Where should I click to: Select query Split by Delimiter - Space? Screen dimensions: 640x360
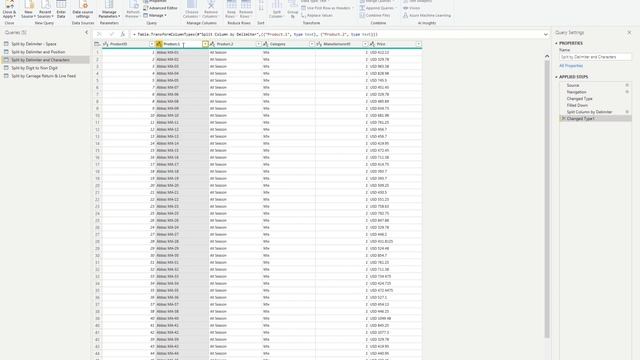(x=45, y=44)
